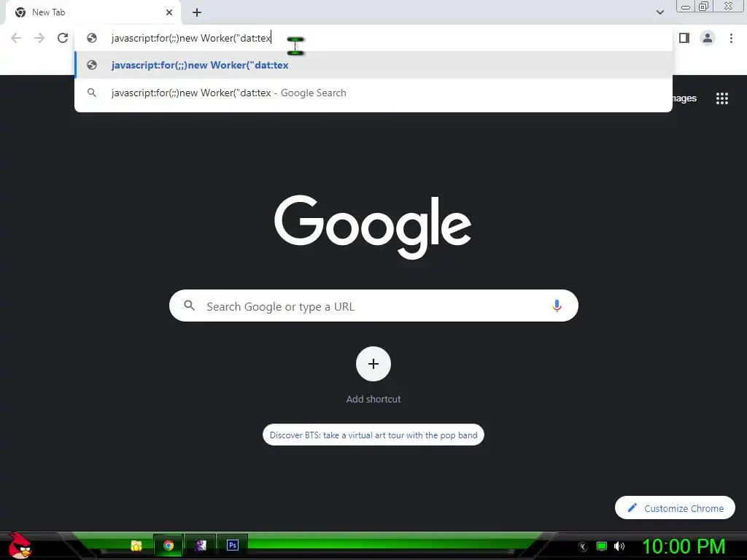Click the Google logo

pos(373,227)
